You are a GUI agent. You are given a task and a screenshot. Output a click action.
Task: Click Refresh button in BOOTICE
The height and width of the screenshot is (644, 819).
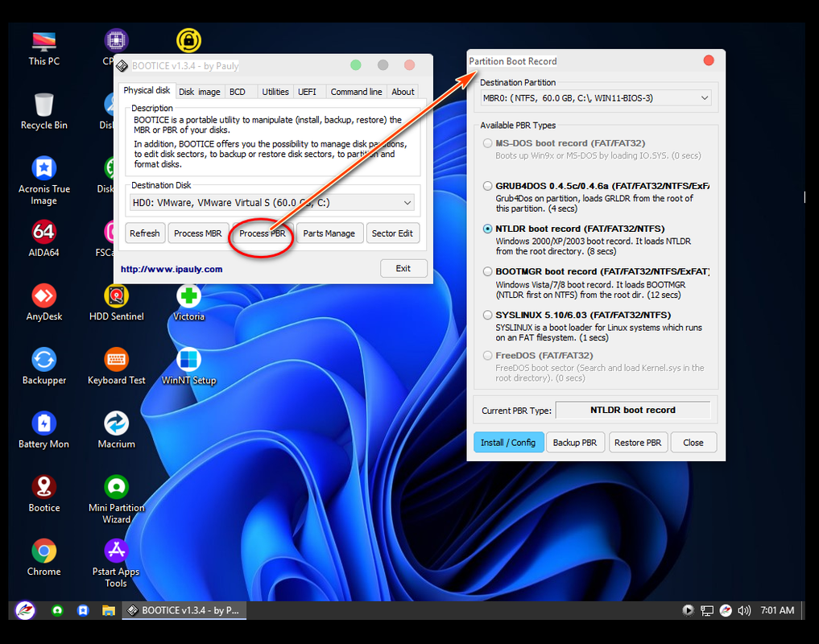(x=145, y=233)
